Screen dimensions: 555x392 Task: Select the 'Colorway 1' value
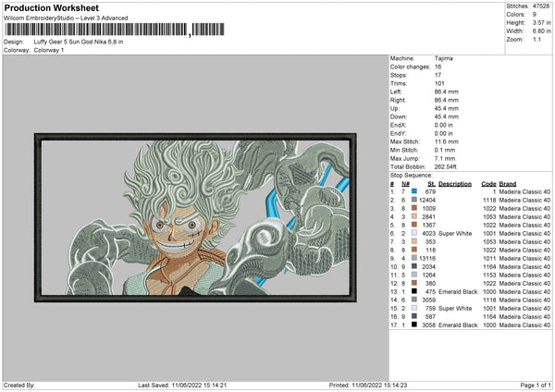(49, 50)
